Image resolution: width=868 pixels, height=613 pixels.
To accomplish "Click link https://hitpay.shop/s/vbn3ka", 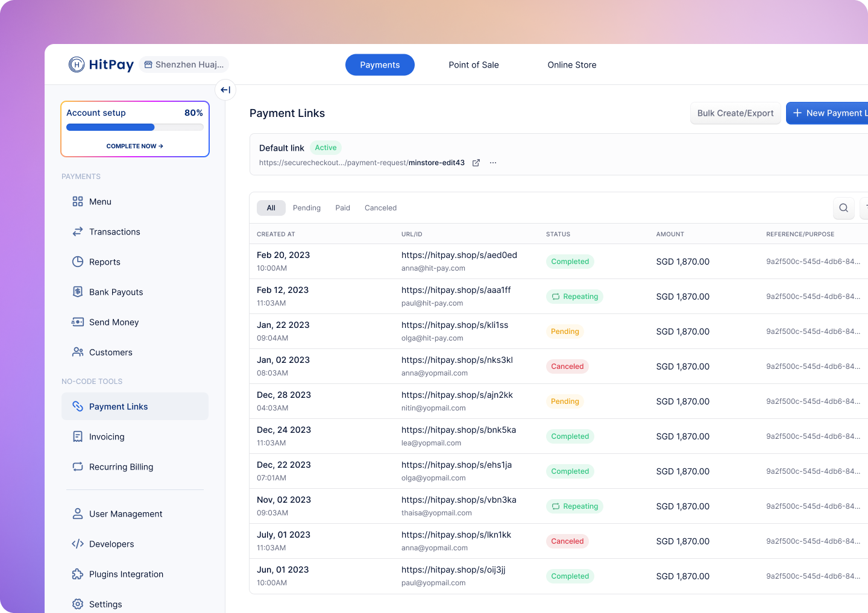I will click(459, 500).
